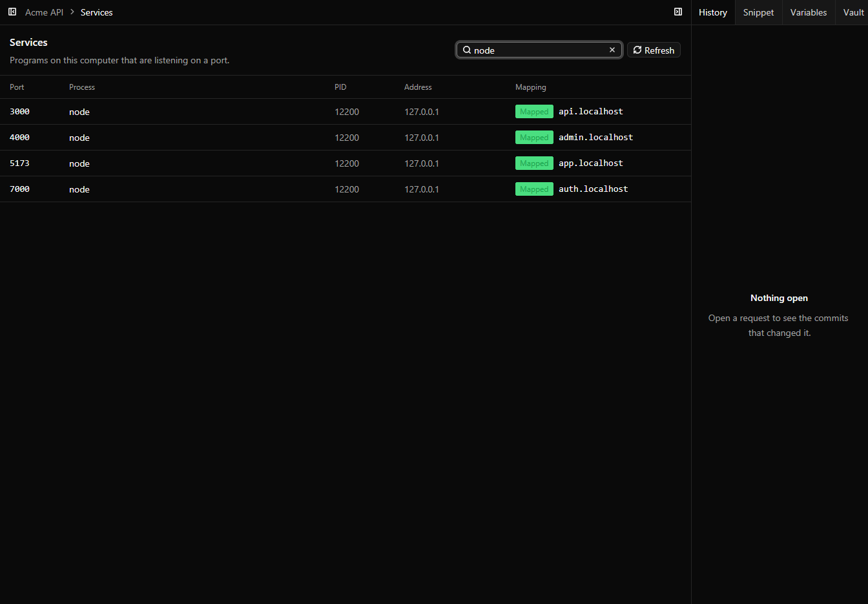868x604 pixels.
Task: Click the Services breadcrumb
Action: (97, 12)
